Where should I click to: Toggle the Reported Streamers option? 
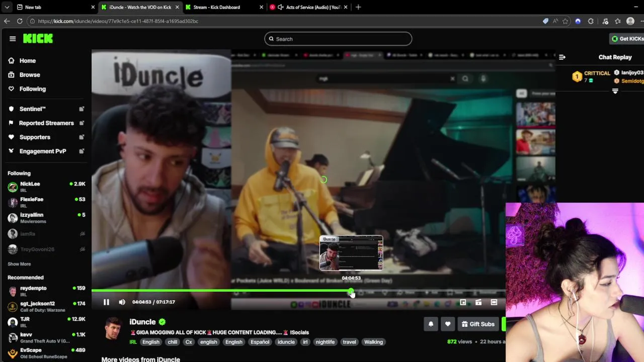point(46,123)
